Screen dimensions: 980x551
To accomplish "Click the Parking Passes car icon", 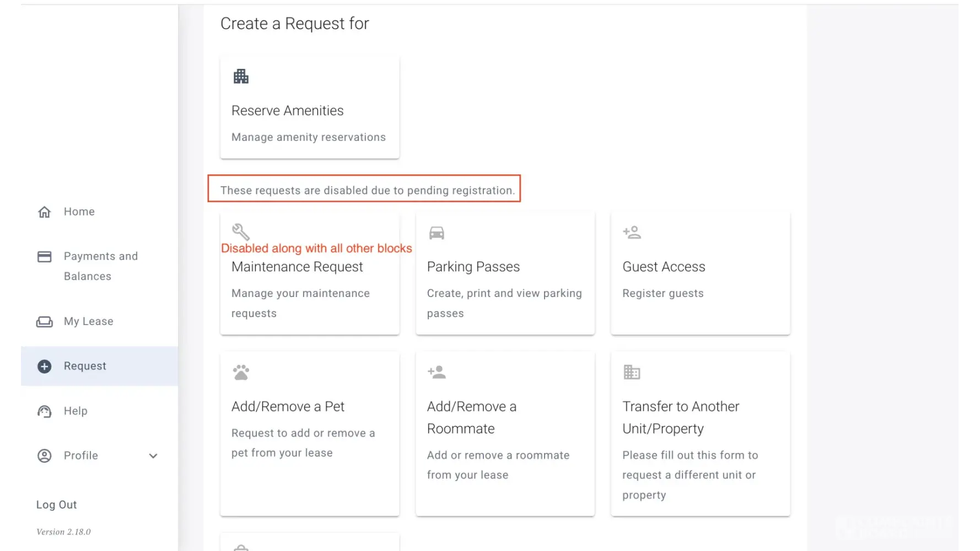I will pos(437,233).
